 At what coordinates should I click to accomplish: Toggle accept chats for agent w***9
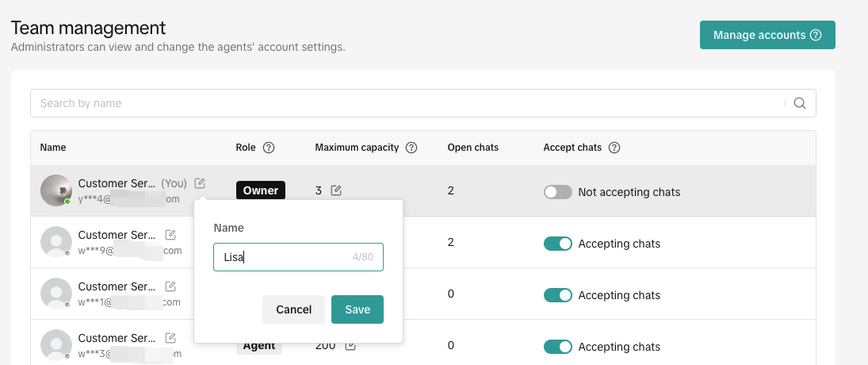(557, 244)
